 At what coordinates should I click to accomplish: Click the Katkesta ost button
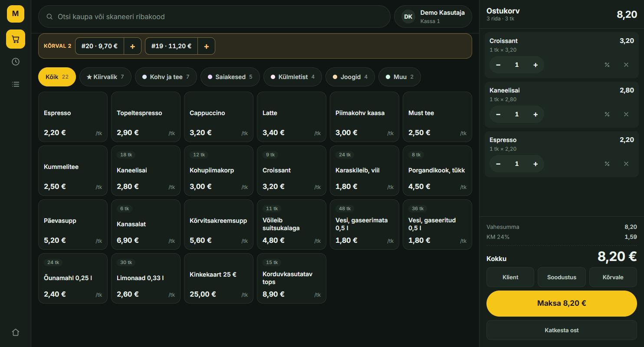coord(562,330)
